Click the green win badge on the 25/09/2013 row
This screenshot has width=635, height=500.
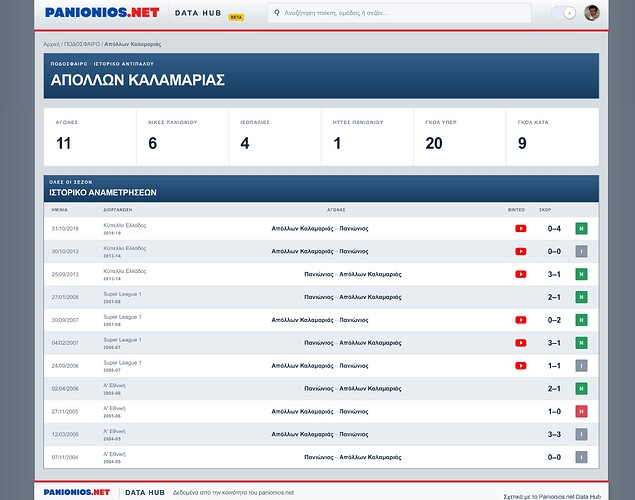(581, 274)
